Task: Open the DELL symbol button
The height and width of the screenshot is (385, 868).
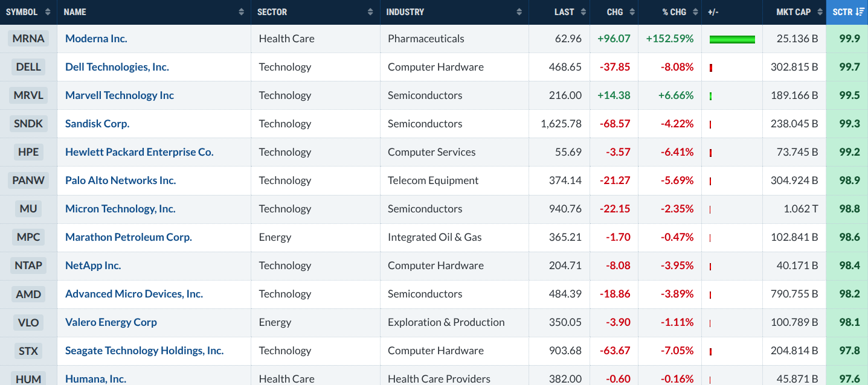Action: point(28,67)
